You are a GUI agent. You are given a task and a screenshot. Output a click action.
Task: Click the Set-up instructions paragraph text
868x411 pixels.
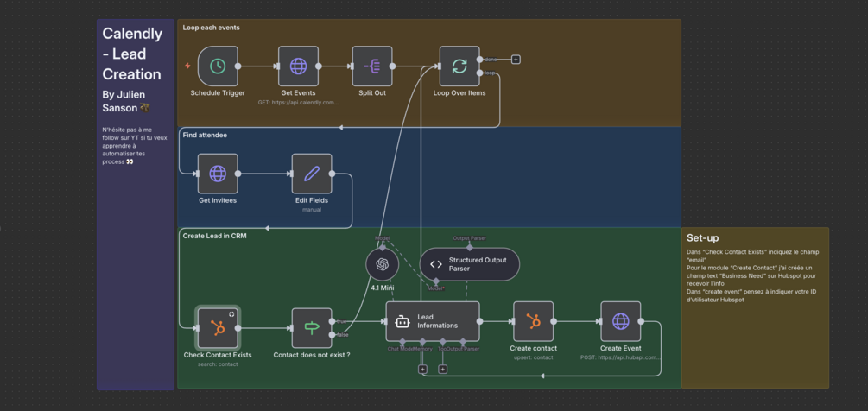tap(755, 275)
